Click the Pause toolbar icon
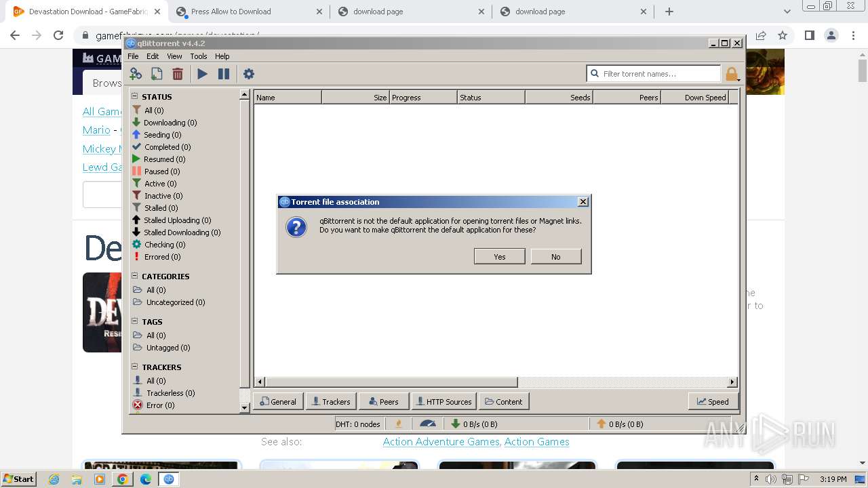Screen dimensions: 868x488 (224, 74)
